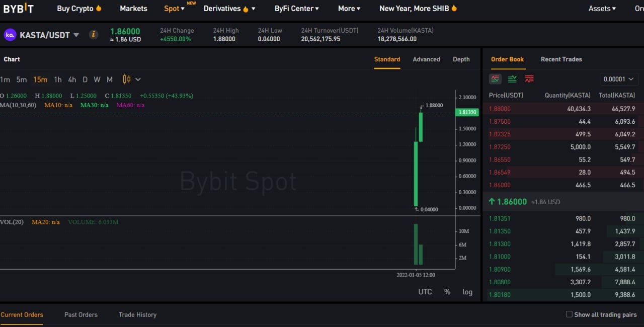644x327 pixels.
Task: Go to Markets page
Action: coord(133,9)
